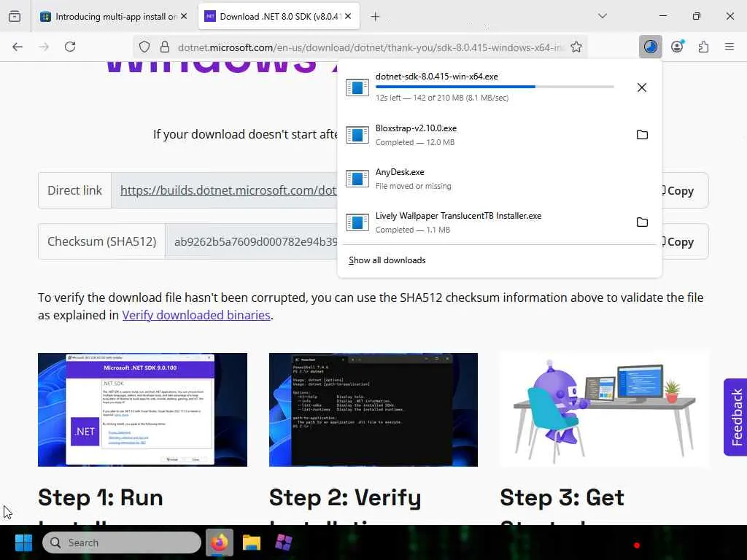747x560 pixels.
Task: Select the 'Download .NET 8.0 SDK' tab
Action: point(279,16)
